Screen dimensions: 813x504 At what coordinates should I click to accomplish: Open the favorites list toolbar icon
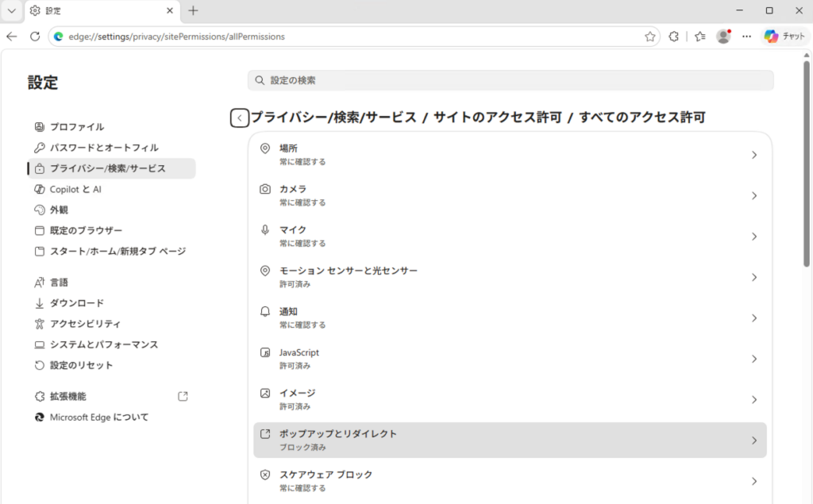coord(700,37)
